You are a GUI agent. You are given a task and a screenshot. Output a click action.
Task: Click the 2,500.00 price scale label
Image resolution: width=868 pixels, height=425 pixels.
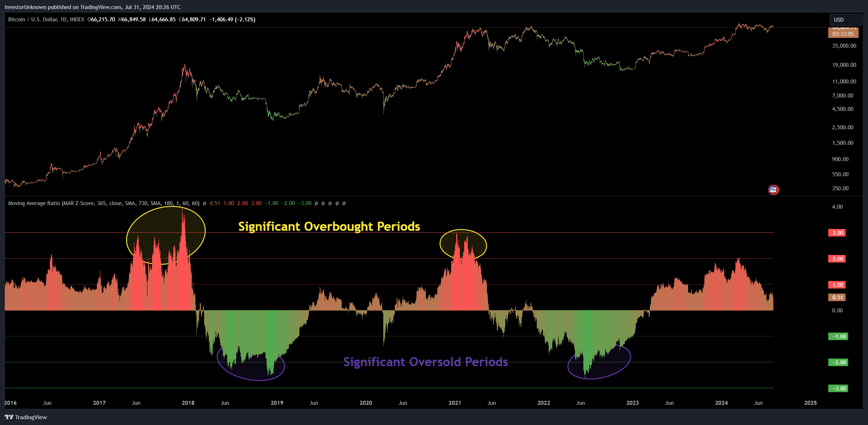843,127
